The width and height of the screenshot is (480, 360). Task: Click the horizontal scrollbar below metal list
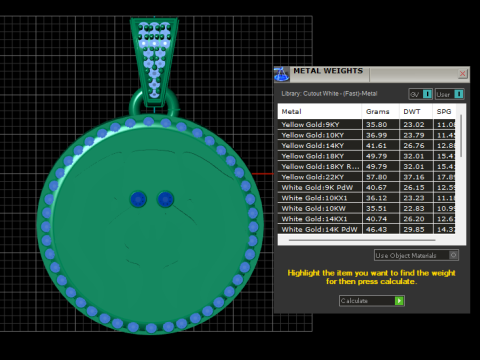coord(362,240)
